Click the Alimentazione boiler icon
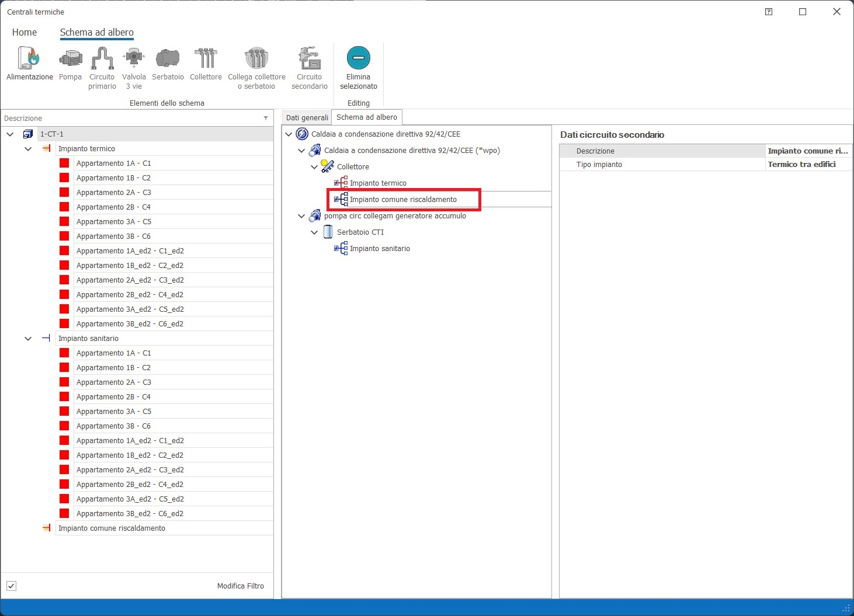 coord(29,59)
